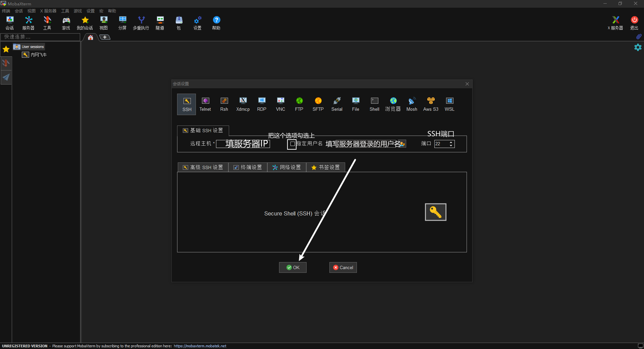This screenshot has height=349, width=644.
Task: Select the Serial session type
Action: (337, 104)
